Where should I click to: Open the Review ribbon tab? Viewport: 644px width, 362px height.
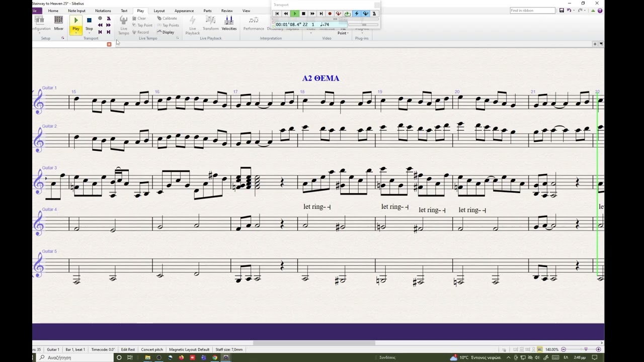coord(227,11)
